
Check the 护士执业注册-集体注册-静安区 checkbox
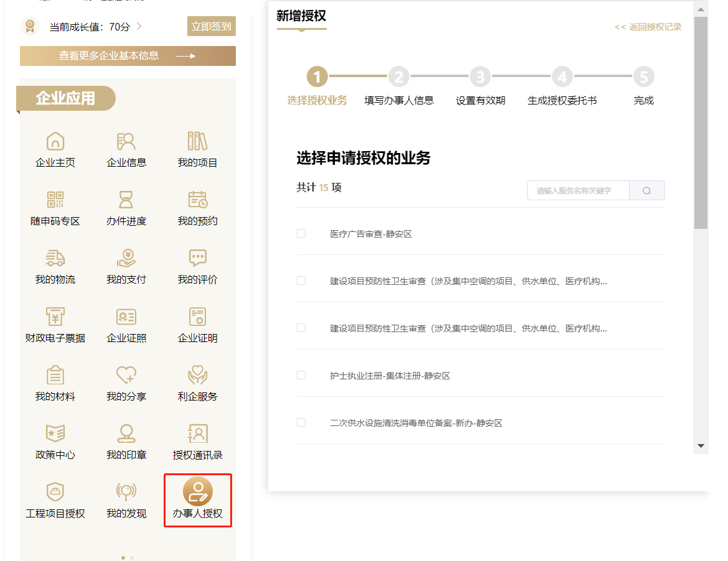[301, 375]
